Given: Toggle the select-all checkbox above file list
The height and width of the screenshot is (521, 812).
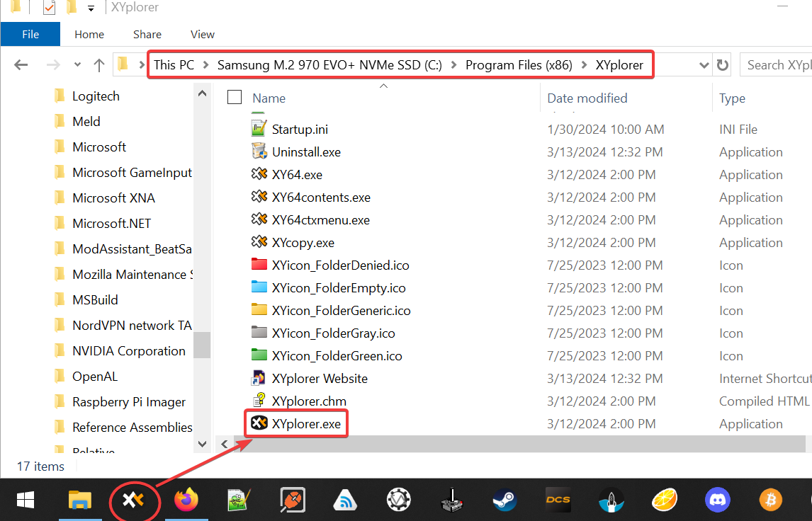Looking at the screenshot, I should click(234, 97).
